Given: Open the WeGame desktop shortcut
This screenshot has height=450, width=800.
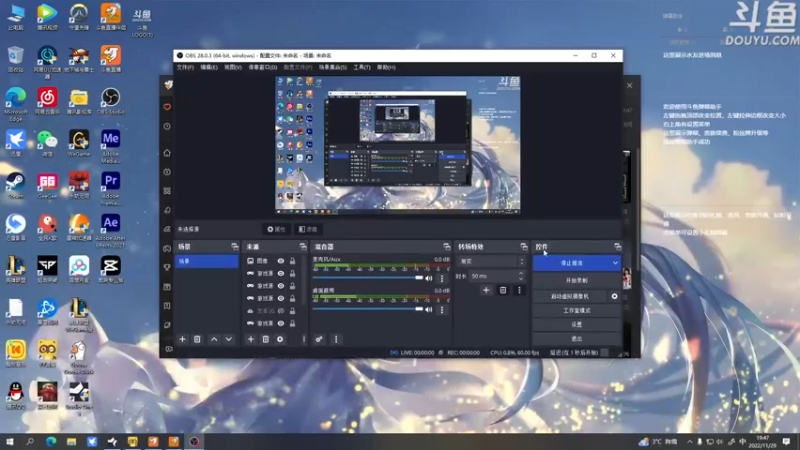Looking at the screenshot, I should pos(79,143).
